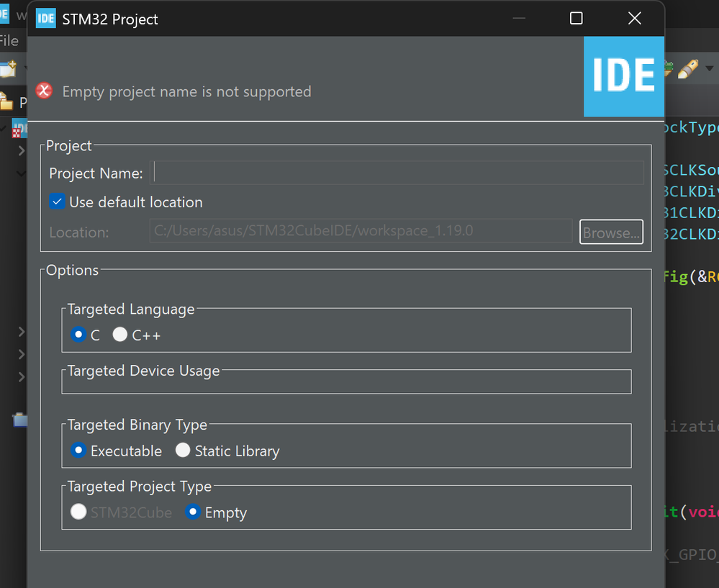
Task: Click the blue folder icon in explorer tree
Action: [x=20, y=420]
